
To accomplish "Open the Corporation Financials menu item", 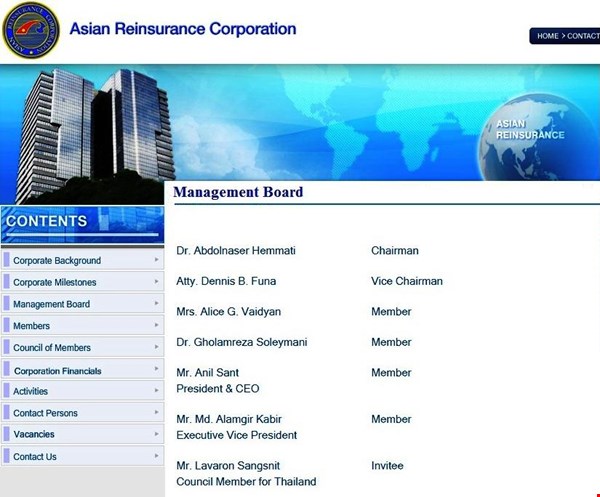I will click(x=83, y=369).
